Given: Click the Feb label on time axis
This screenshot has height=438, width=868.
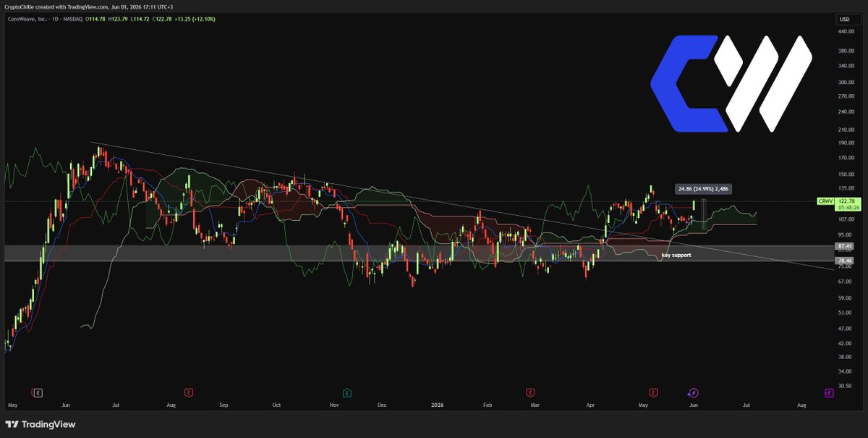Looking at the screenshot, I should pyautogui.click(x=488, y=404).
